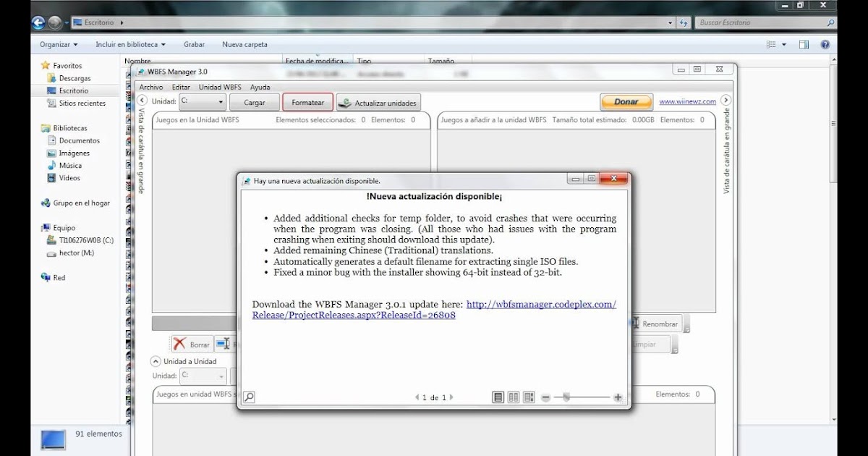Switch to two-page view in update dialog

514,397
